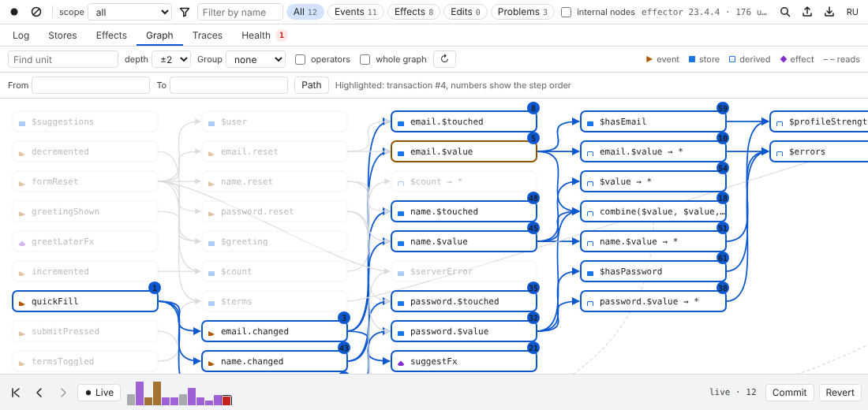
Task: Jump to first history step
Action: pos(16,393)
